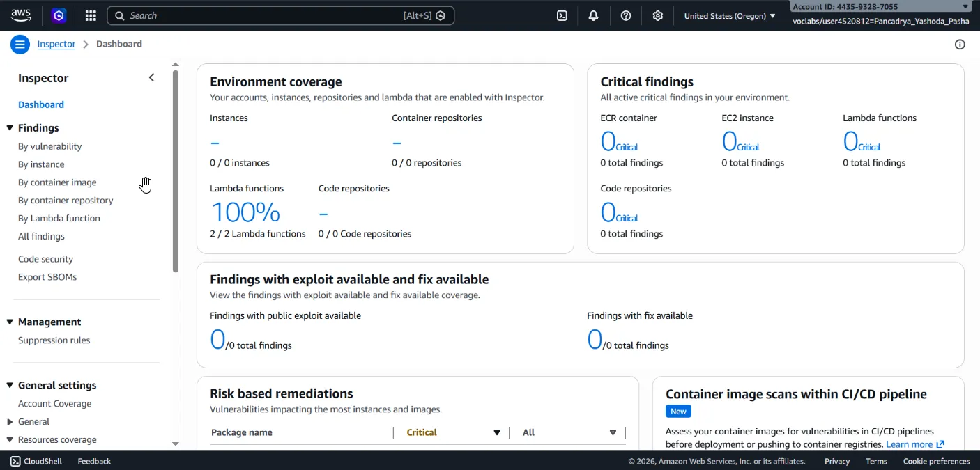Click Lambda functions 0 Critical link
Viewport: 980px width, 470px height.
click(x=862, y=143)
